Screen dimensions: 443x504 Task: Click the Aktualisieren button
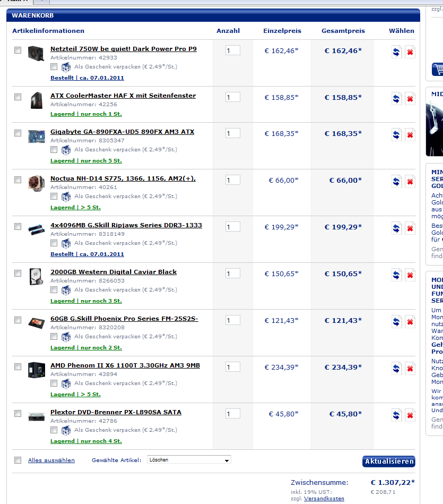389,462
